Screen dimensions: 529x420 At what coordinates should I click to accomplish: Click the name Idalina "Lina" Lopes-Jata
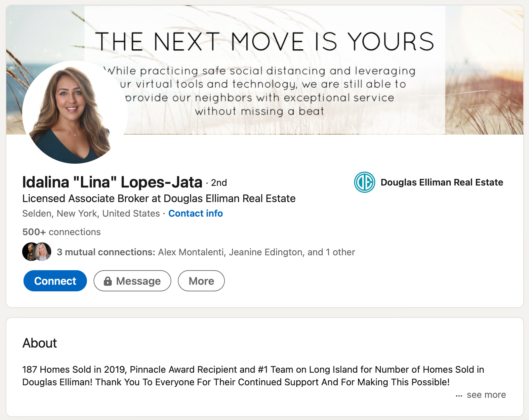click(112, 181)
